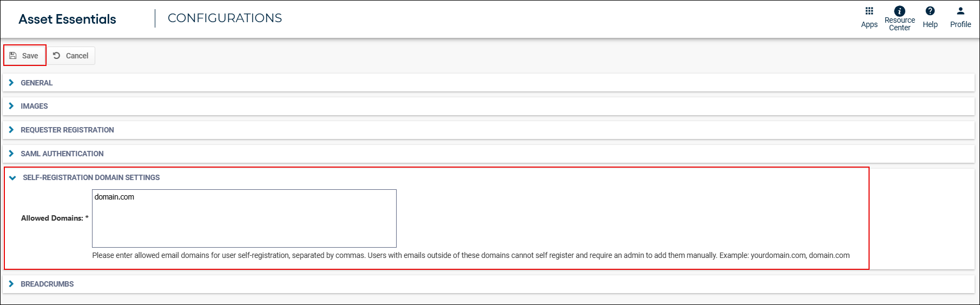Click the Help question mark icon
The width and height of the screenshot is (980, 305).
tap(930, 11)
